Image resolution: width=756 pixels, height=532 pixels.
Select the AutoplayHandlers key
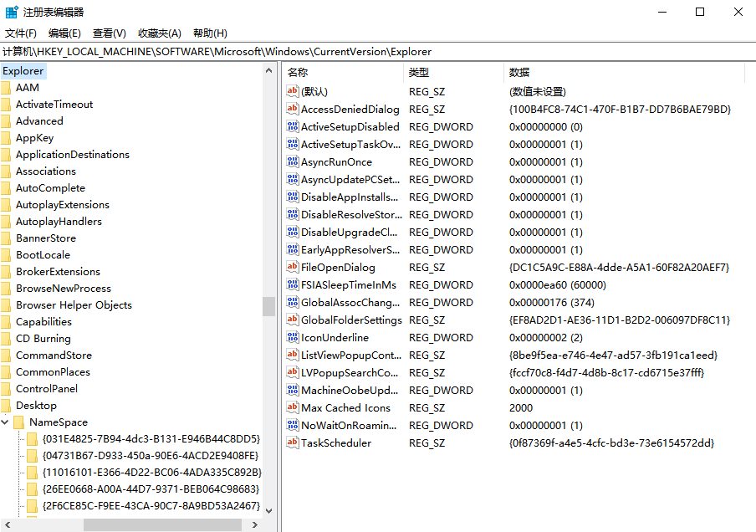pos(59,222)
